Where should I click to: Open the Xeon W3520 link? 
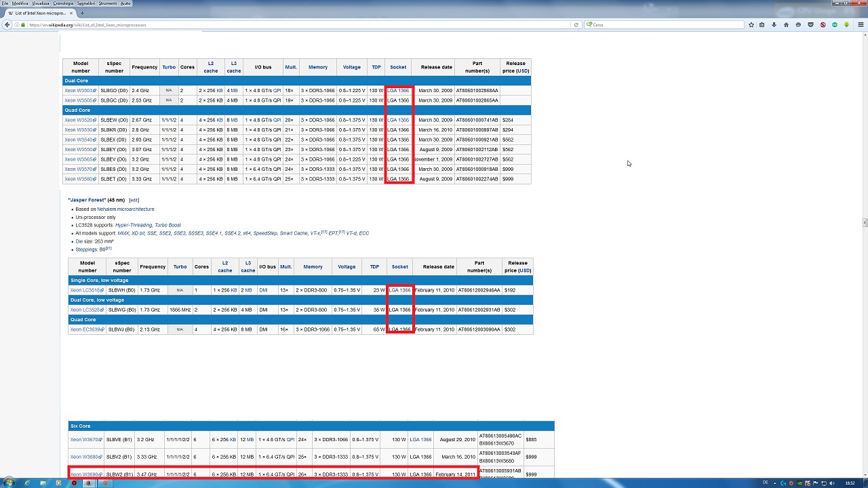click(81, 120)
